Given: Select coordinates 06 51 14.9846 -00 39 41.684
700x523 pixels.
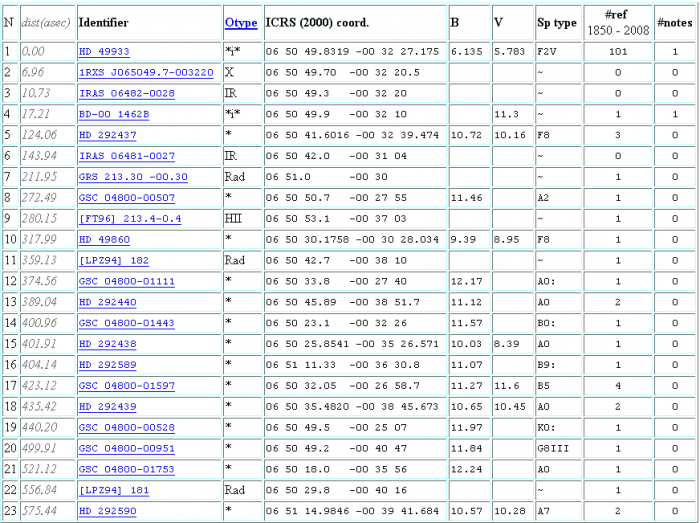Looking at the screenshot, I should (352, 511).
